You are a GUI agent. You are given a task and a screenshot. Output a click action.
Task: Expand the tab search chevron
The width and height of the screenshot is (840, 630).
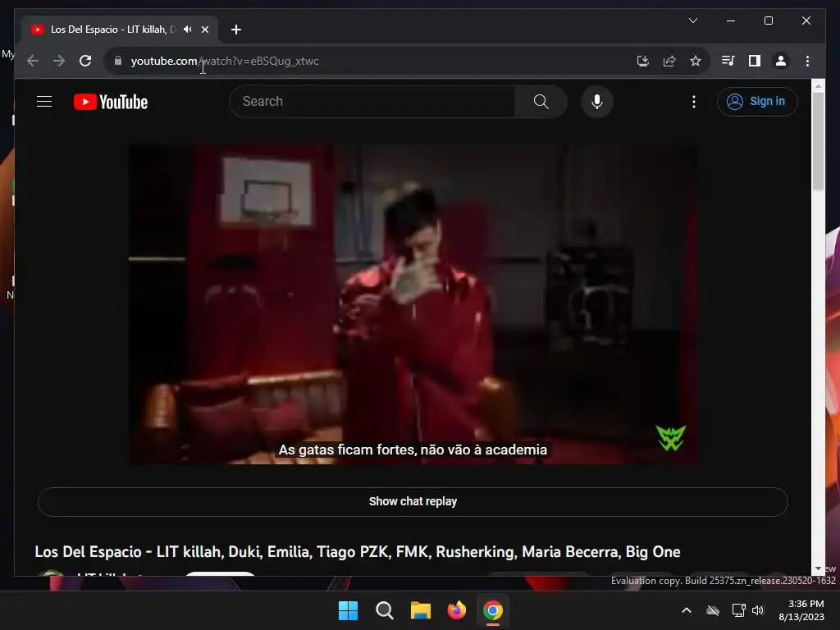pyautogui.click(x=692, y=21)
